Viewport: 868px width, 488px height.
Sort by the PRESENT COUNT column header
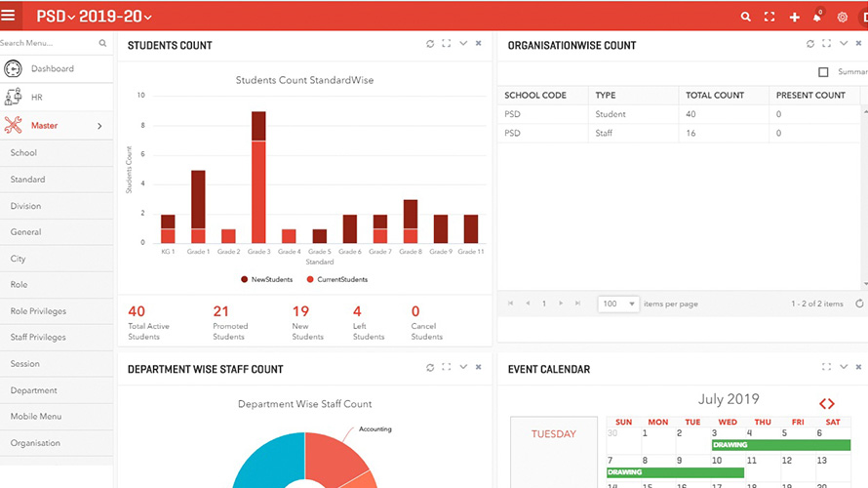tap(814, 96)
